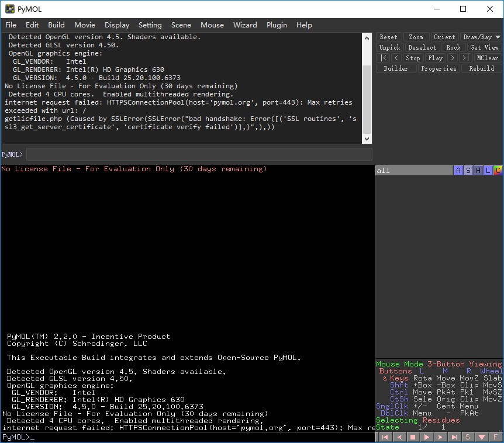504x443 pixels.
Task: Click 'No License File' red viewport text
Action: pos(134,169)
